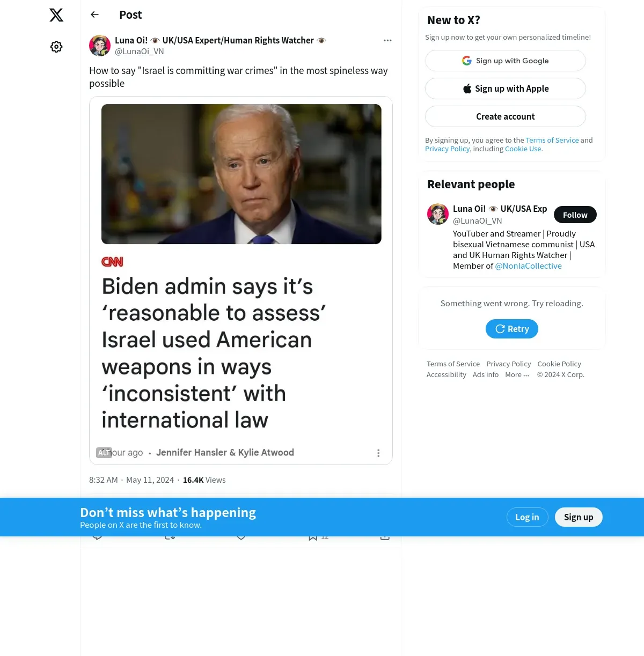Viewport: 644px width, 656px height.
Task: Click Sign up on the bottom banner
Action: 579,517
